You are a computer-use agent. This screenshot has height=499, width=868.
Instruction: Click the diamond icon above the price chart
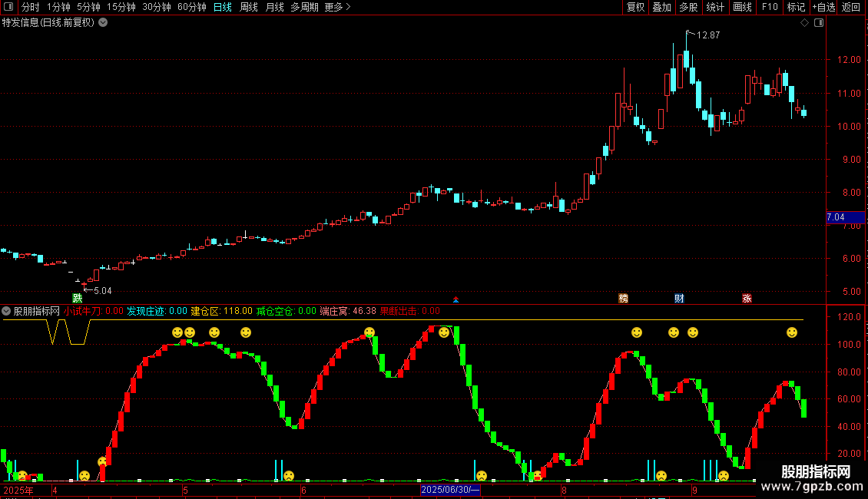(805, 23)
